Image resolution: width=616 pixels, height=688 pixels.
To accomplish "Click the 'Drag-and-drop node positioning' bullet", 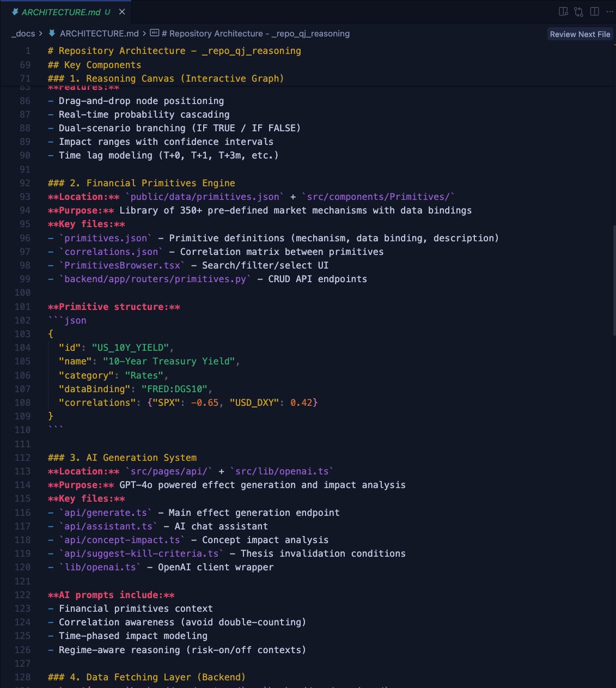I will [x=136, y=101].
